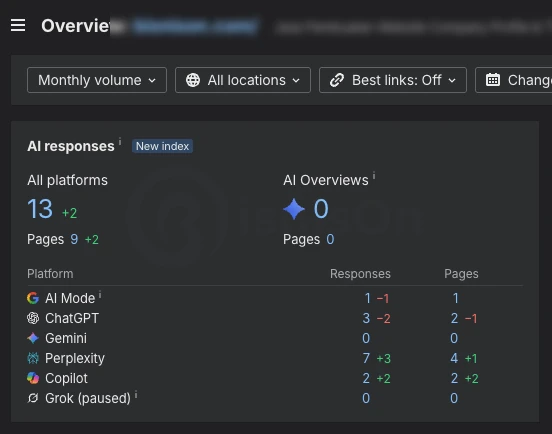Click the AI Overviews label
The image size is (552, 434).
pyautogui.click(x=326, y=180)
